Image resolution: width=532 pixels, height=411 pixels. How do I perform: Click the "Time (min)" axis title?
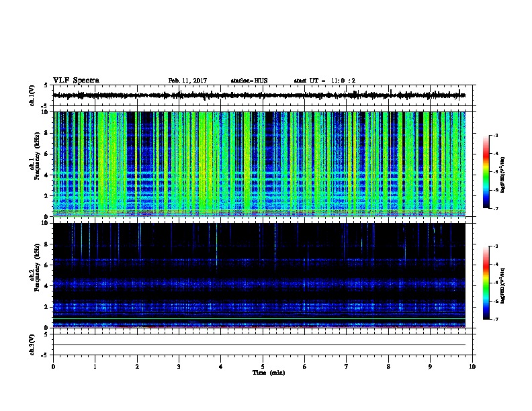point(269,373)
